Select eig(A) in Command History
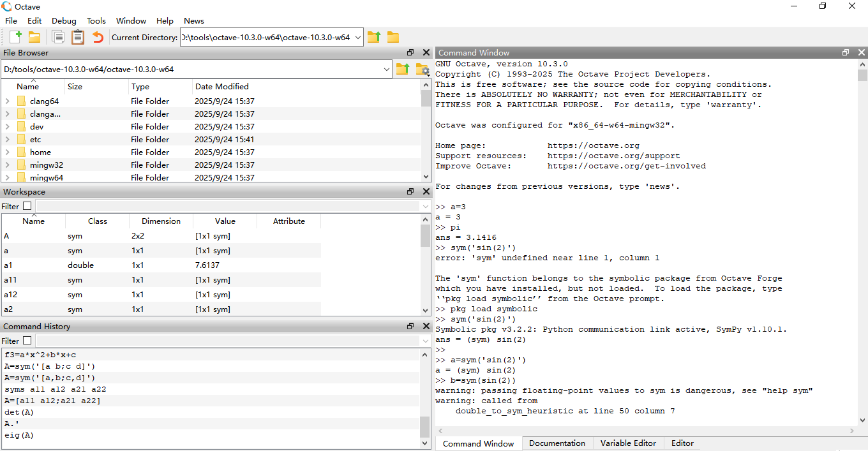Screen dimensions: 868x451 (x=211, y=435)
